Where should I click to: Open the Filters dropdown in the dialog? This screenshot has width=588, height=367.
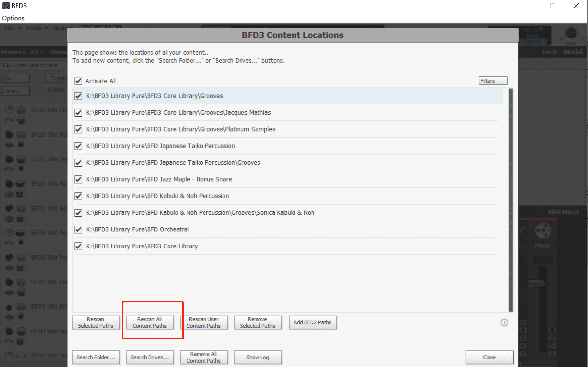pyautogui.click(x=493, y=81)
